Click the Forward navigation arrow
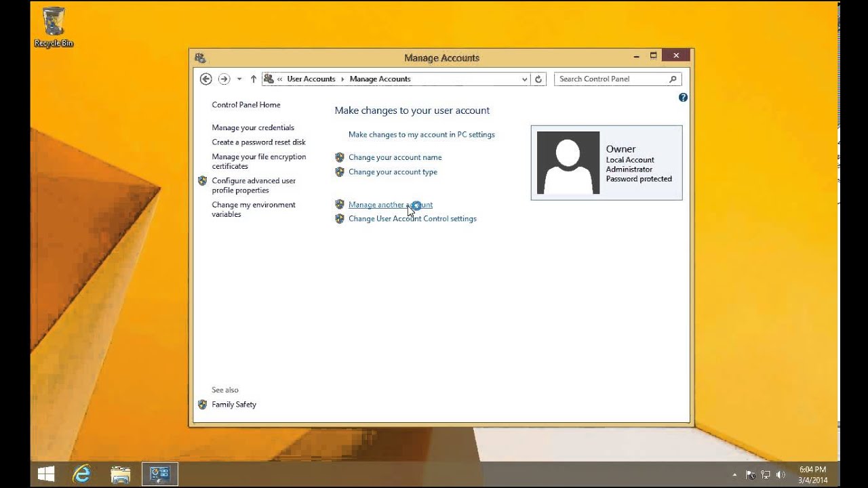This screenshot has height=488, width=868. [x=224, y=79]
